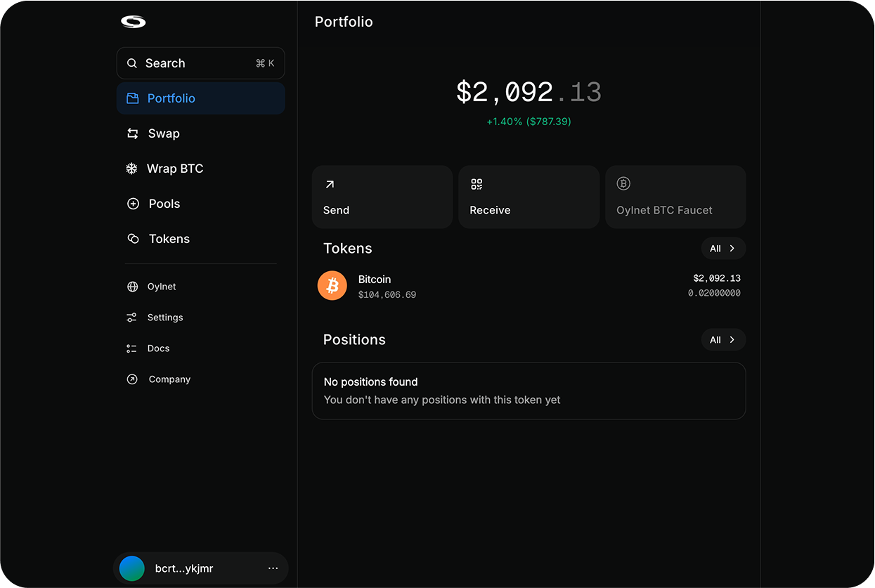This screenshot has height=588, width=875.
Task: Open the account three-dots menu
Action: tap(273, 568)
